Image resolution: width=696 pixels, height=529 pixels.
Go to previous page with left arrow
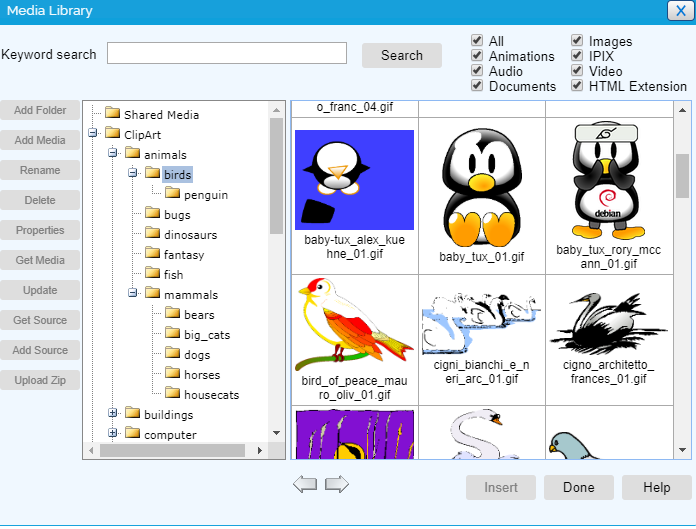305,484
